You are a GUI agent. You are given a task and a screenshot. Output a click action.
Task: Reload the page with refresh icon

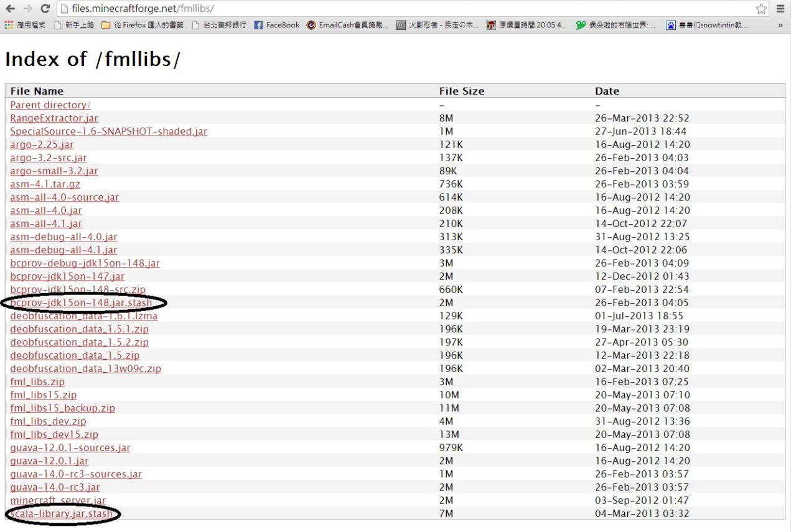pyautogui.click(x=45, y=9)
